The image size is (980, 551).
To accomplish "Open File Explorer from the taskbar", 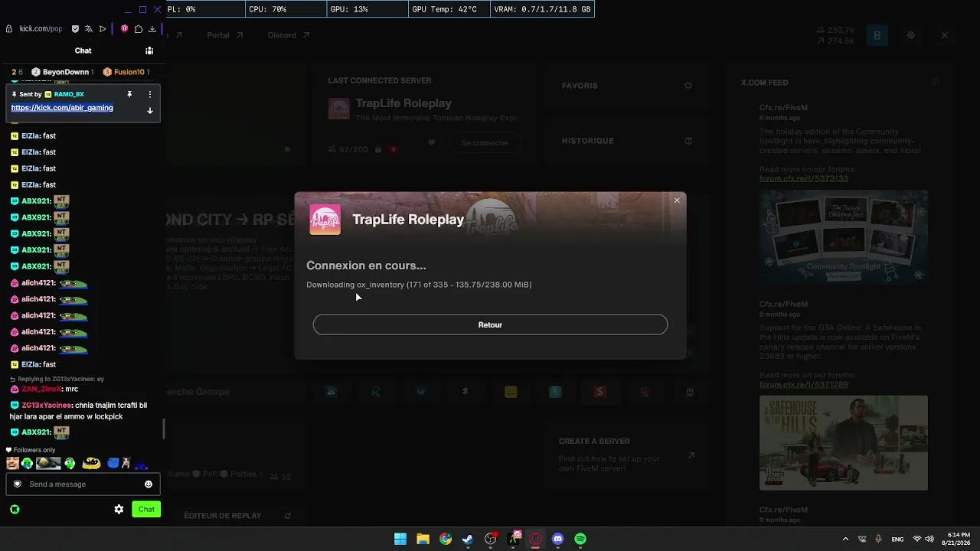I will point(423,539).
